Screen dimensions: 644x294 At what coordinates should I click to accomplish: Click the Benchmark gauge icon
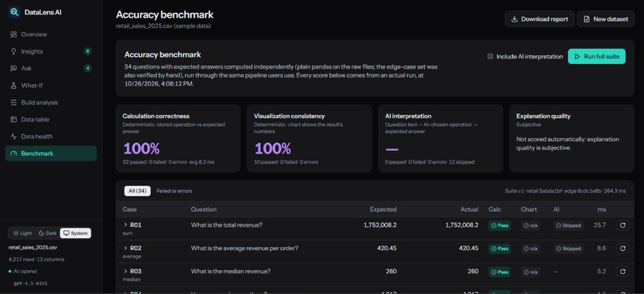tap(14, 153)
